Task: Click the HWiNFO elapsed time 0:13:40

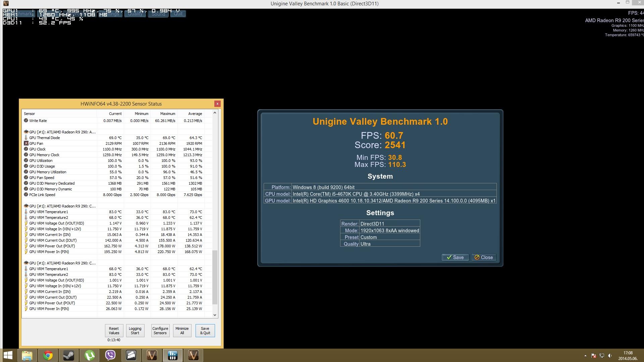Action: pos(114,340)
